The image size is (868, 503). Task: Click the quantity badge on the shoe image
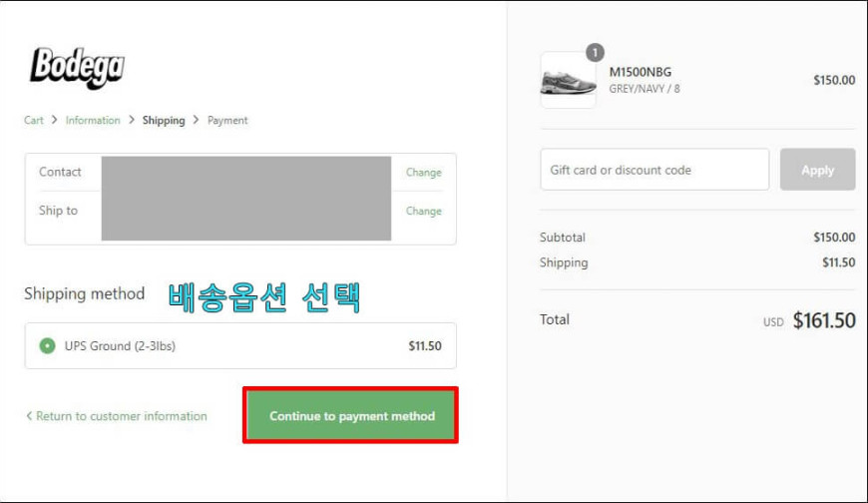[x=595, y=53]
